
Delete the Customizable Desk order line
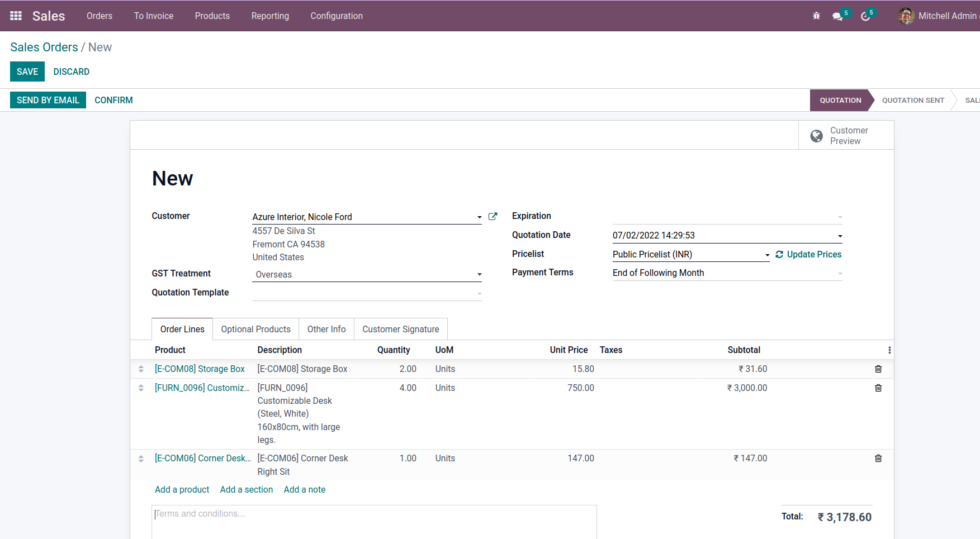coord(878,388)
